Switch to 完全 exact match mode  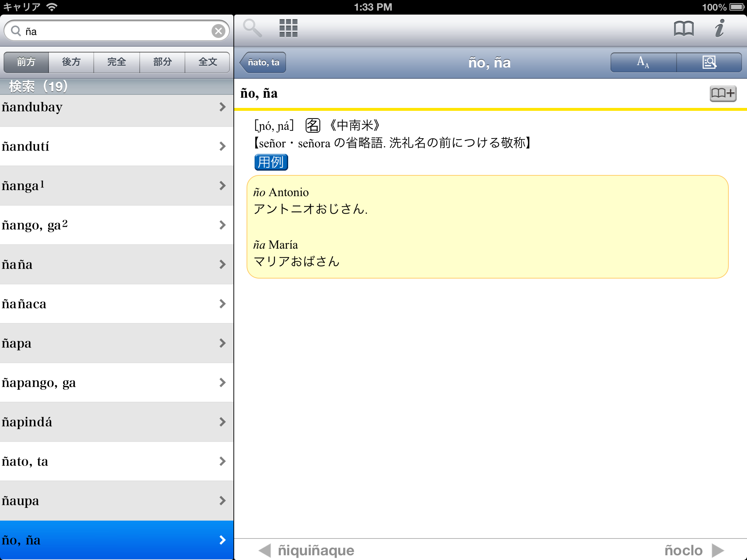pyautogui.click(x=117, y=62)
